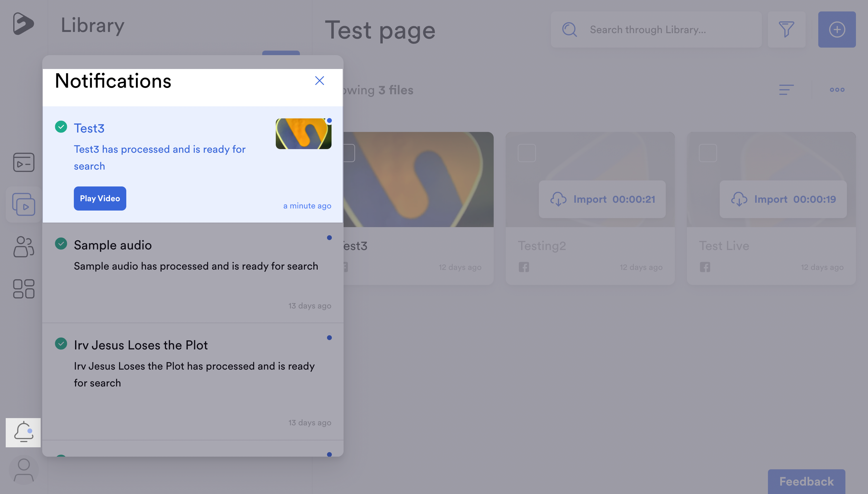The image size is (868, 494).
Task: Click the 'a minute ago' timestamp
Action: pos(307,206)
